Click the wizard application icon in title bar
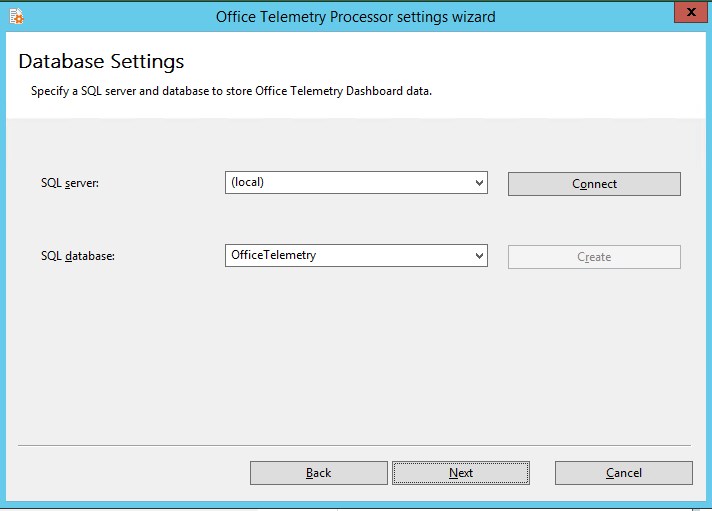Image resolution: width=712 pixels, height=511 pixels. tap(16, 16)
